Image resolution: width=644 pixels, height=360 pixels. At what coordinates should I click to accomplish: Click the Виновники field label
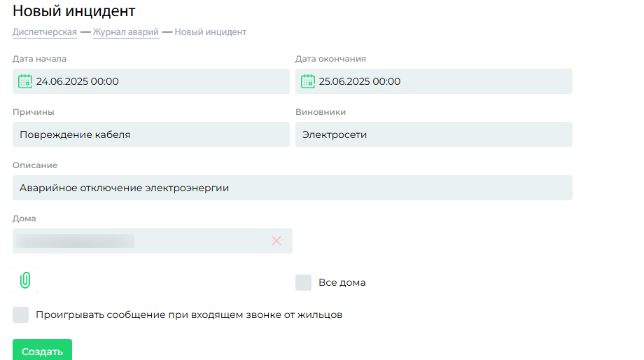[x=321, y=112]
